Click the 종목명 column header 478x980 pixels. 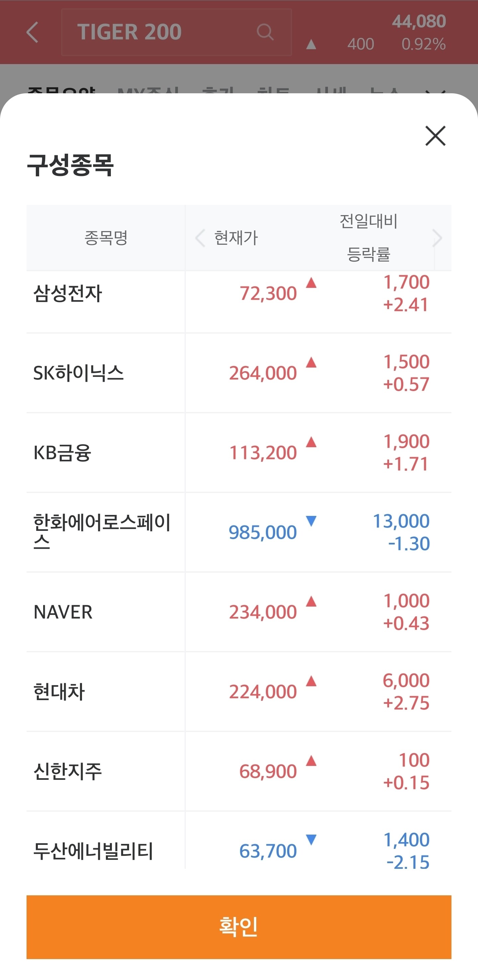106,238
